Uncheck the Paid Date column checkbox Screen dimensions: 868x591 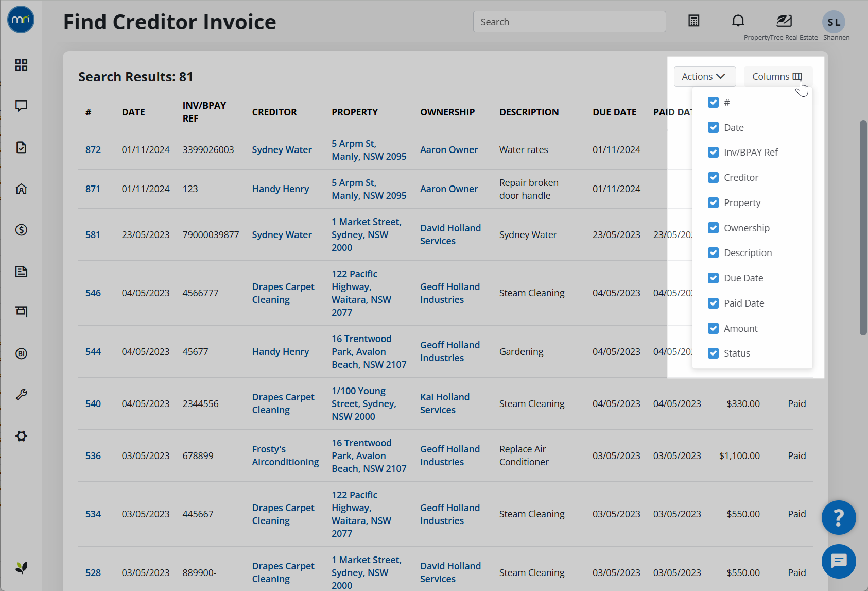click(x=713, y=303)
